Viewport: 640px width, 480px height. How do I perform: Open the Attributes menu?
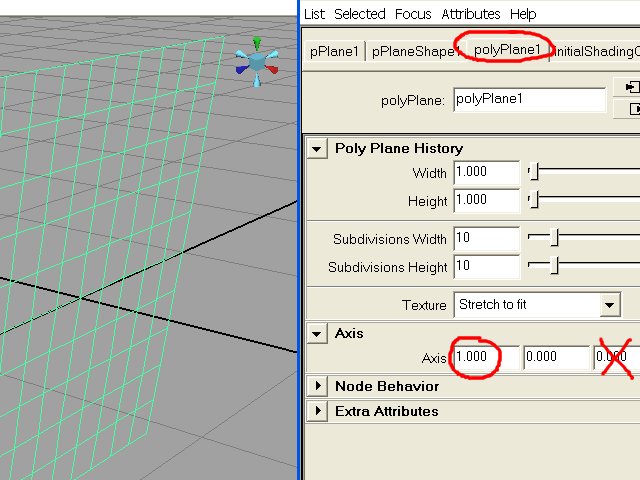(x=470, y=14)
